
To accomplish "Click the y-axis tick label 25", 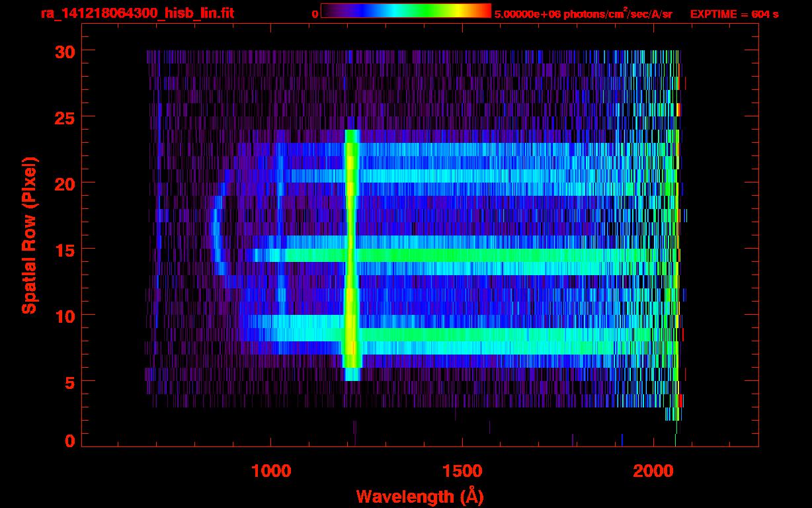I will 63,117.
